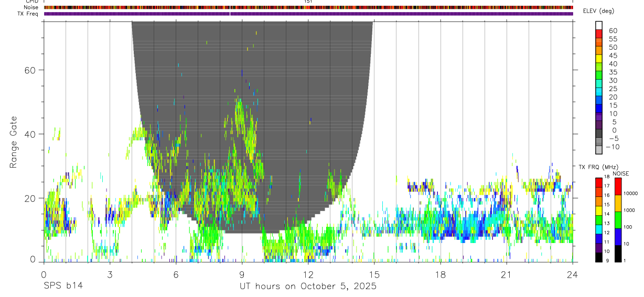Click the 18 hour tick on UT axis
This screenshot has width=644, height=297.
point(440,274)
